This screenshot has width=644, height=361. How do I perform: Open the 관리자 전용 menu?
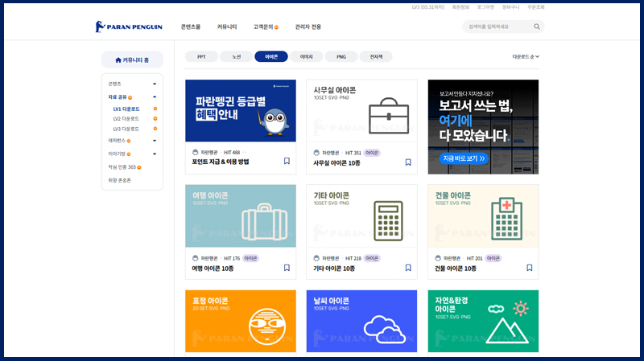pyautogui.click(x=308, y=27)
